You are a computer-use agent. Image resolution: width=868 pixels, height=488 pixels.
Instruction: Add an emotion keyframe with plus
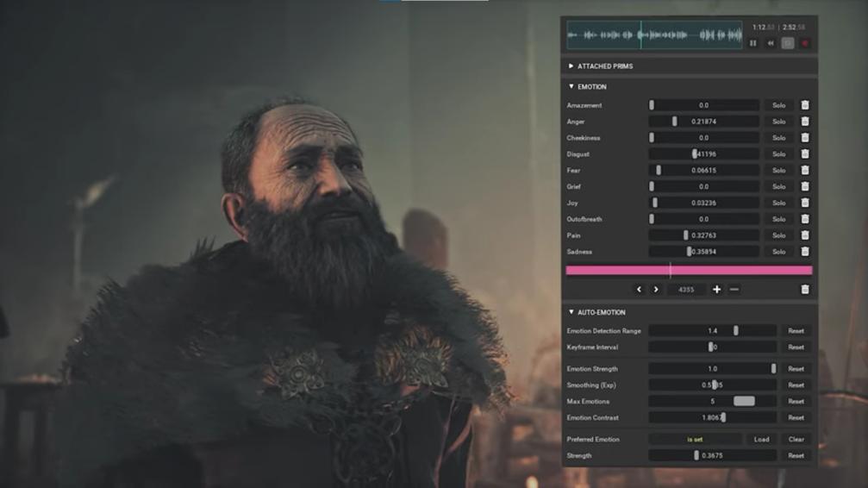(716, 289)
